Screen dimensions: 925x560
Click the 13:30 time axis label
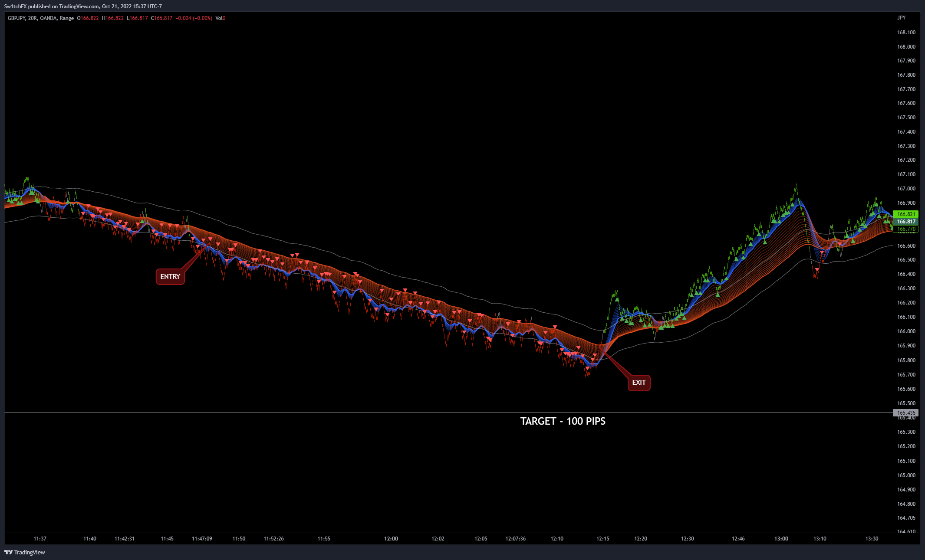click(872, 539)
